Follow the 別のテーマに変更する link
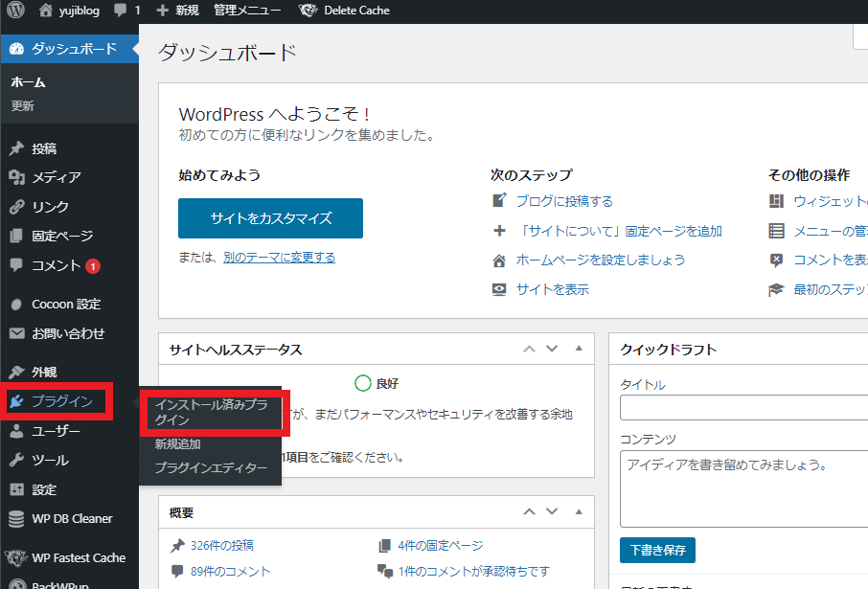The height and width of the screenshot is (589, 868). pyautogui.click(x=280, y=258)
